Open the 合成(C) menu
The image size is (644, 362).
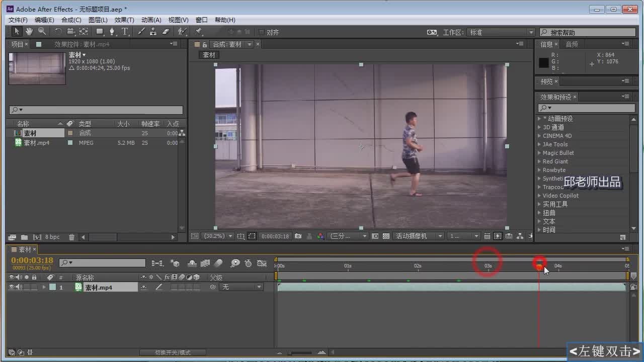click(71, 20)
